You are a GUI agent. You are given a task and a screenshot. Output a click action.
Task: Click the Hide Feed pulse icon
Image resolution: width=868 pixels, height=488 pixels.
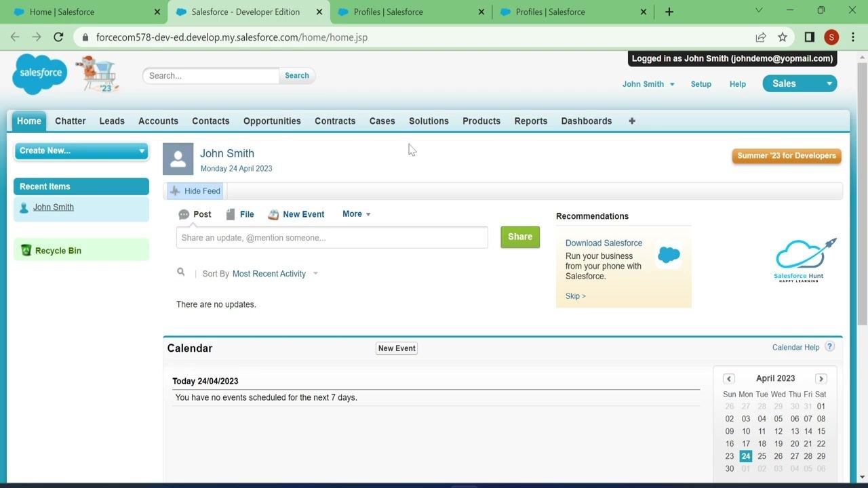pyautogui.click(x=175, y=191)
